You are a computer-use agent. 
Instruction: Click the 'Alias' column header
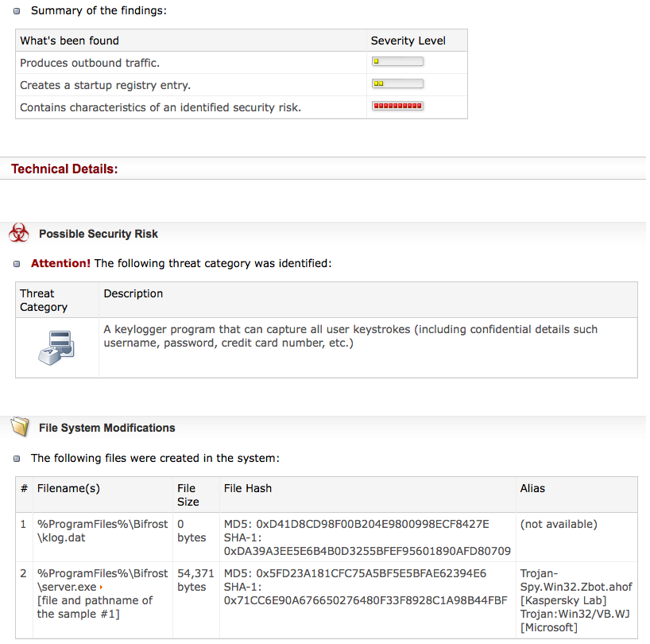click(x=532, y=488)
